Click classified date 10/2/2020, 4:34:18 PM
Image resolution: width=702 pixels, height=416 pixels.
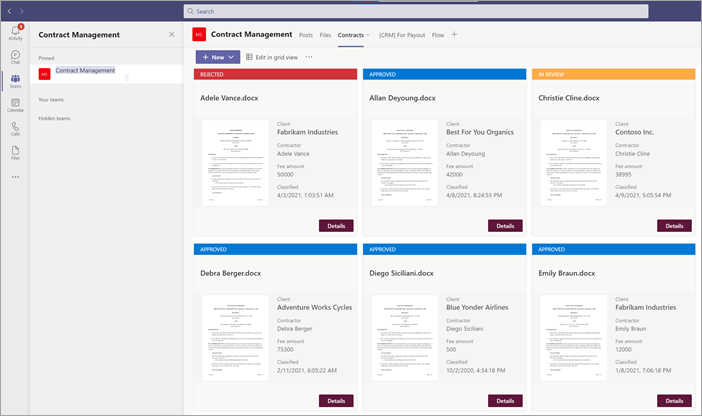475,370
